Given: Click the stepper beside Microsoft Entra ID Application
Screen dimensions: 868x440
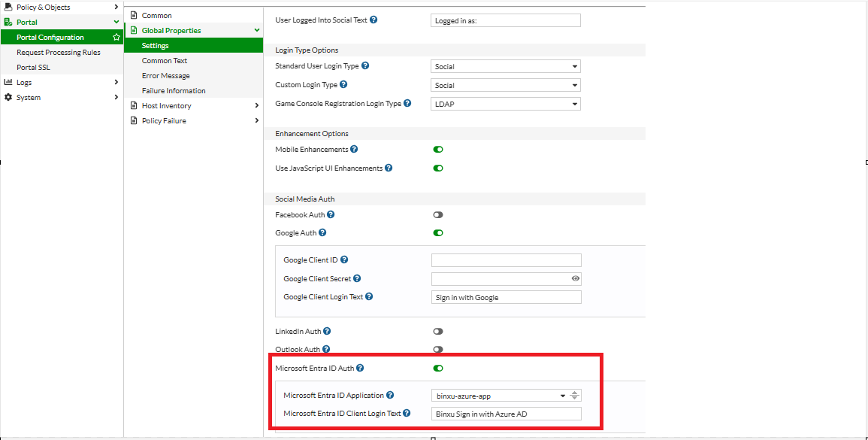Looking at the screenshot, I should point(573,395).
